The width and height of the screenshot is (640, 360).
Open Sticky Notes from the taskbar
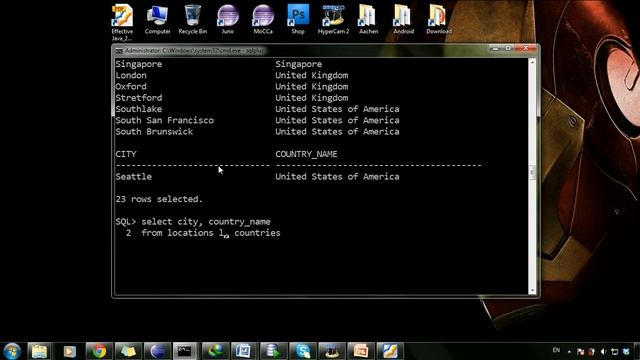coord(128,351)
